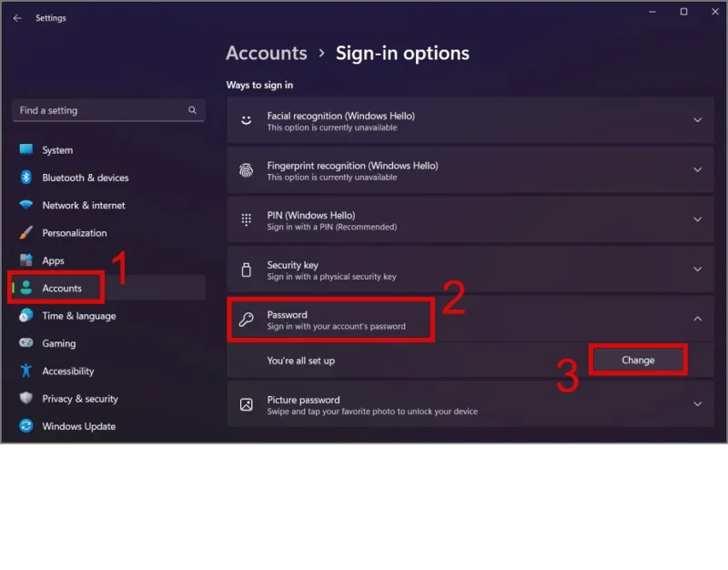Click the Accounts person icon

(26, 288)
